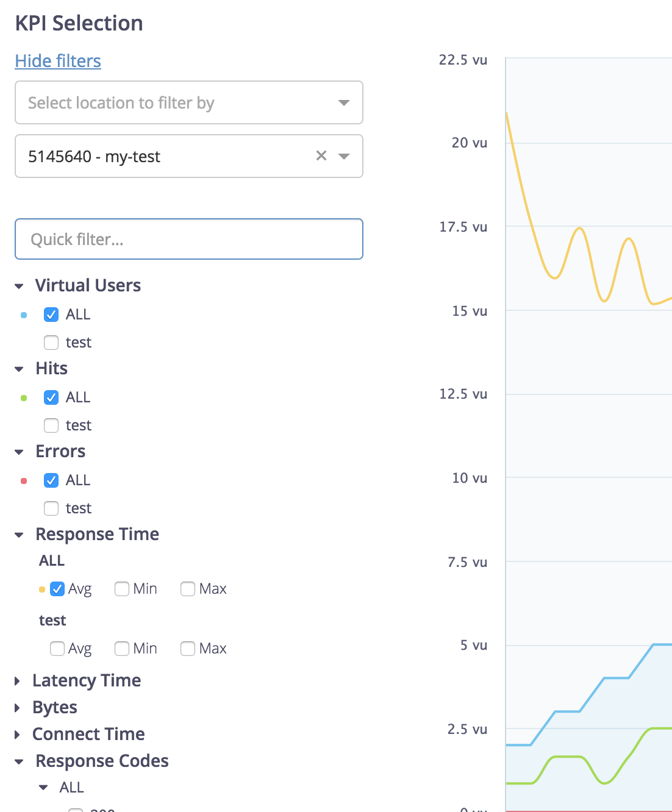Collapse the Response Time section

click(19, 535)
